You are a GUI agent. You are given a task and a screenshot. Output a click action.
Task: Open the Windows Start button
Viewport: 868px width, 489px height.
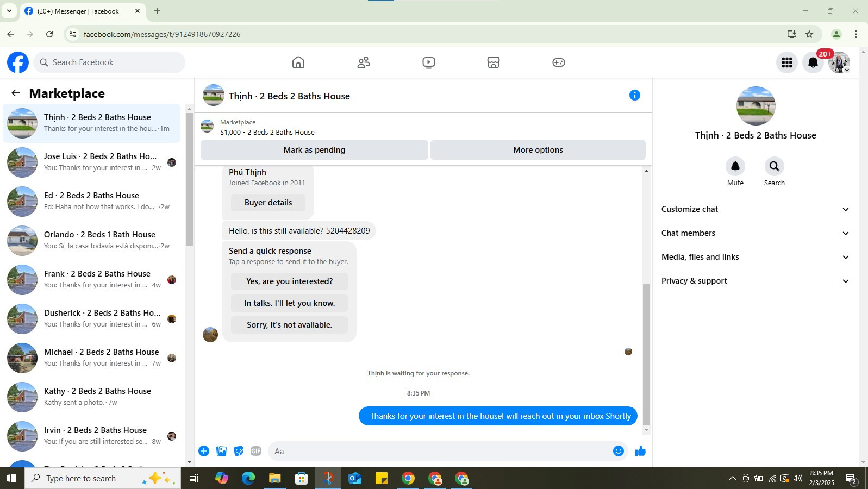tap(11, 478)
